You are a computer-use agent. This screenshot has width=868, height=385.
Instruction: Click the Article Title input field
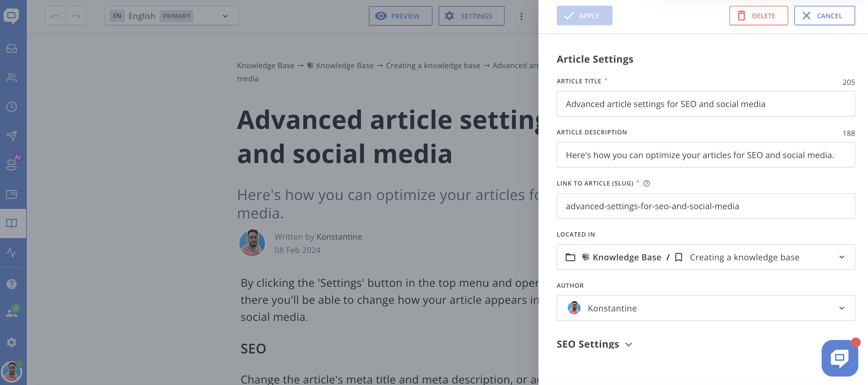tap(705, 104)
